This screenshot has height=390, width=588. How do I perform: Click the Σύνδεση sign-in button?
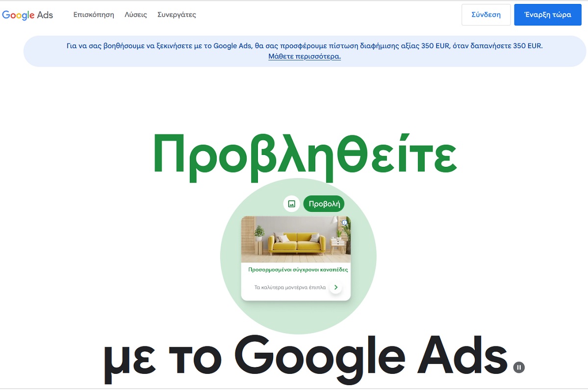(486, 15)
